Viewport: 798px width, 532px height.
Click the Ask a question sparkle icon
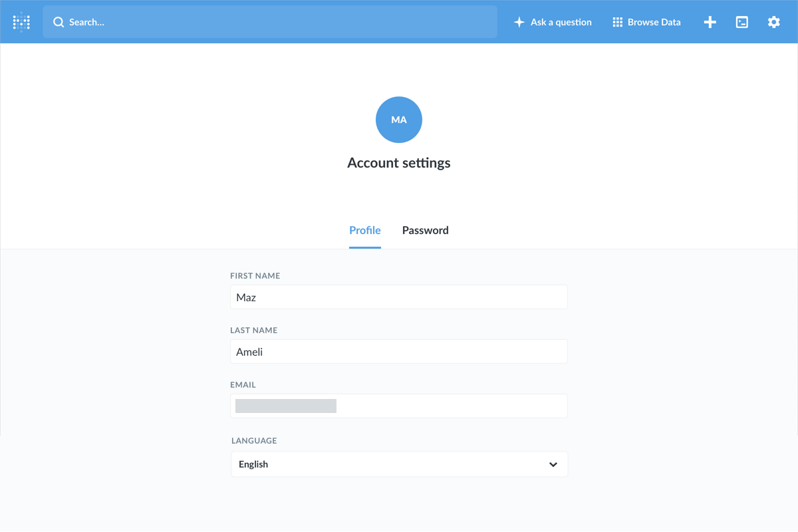click(519, 21)
